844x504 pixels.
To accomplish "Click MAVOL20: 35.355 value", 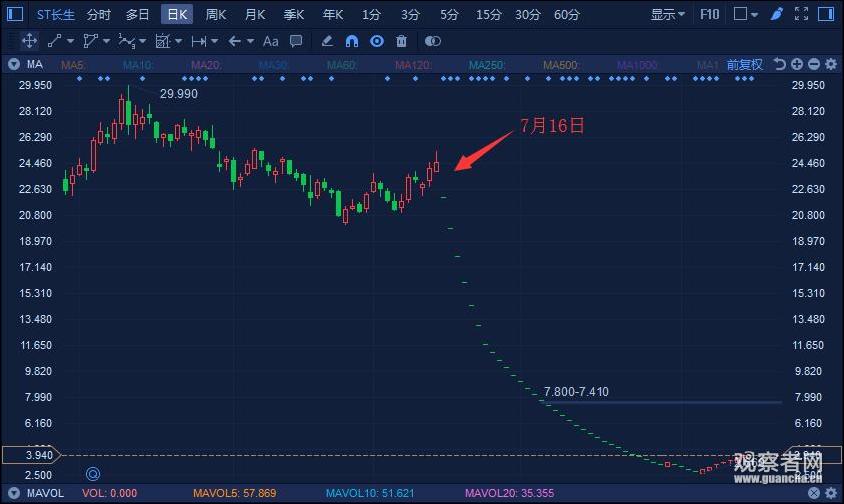I will click(x=509, y=493).
